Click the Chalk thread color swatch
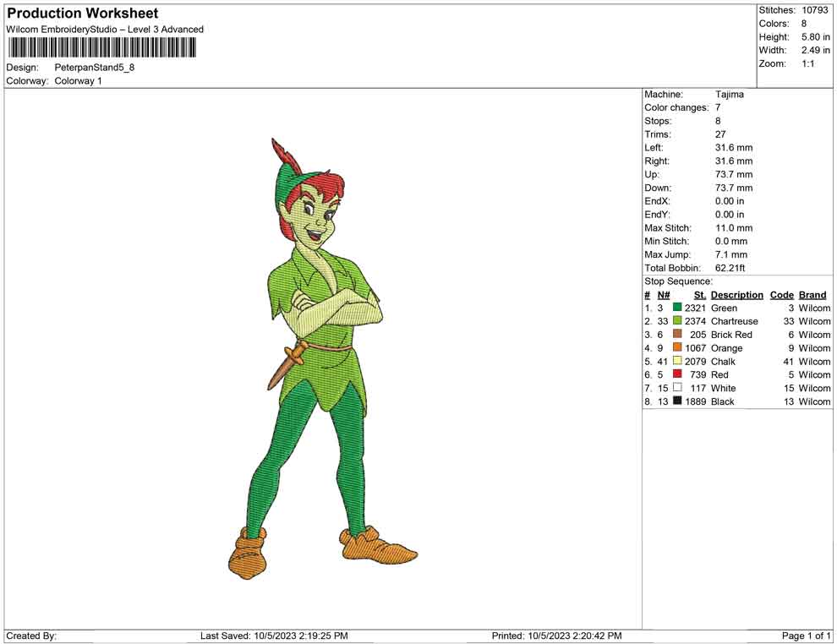This screenshot has height=644, width=837. click(677, 361)
